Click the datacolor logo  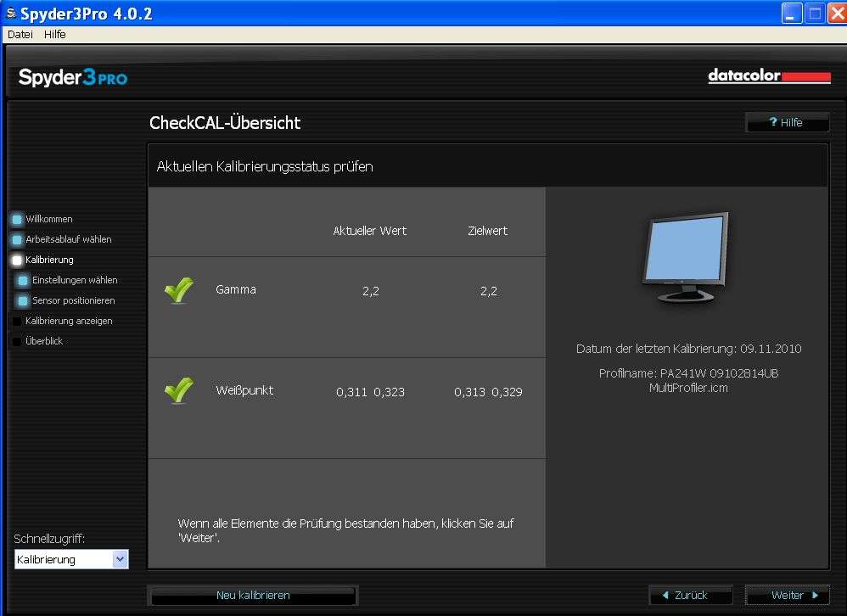pyautogui.click(x=769, y=76)
